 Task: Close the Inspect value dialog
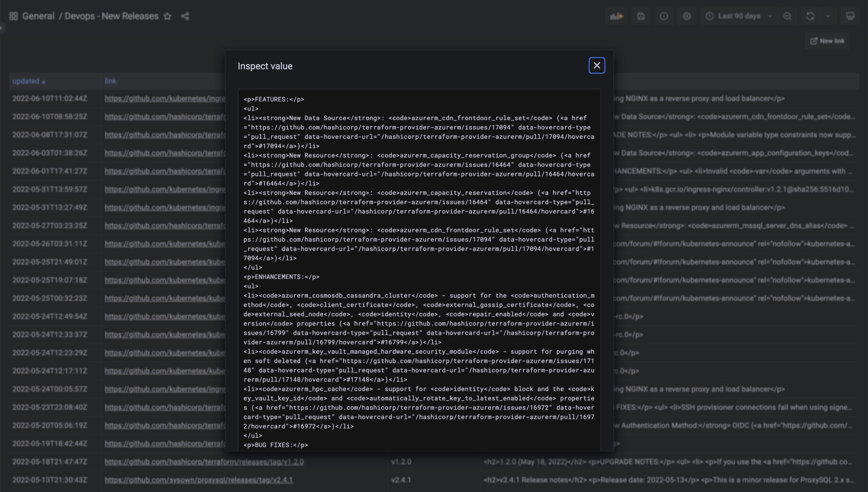click(596, 66)
